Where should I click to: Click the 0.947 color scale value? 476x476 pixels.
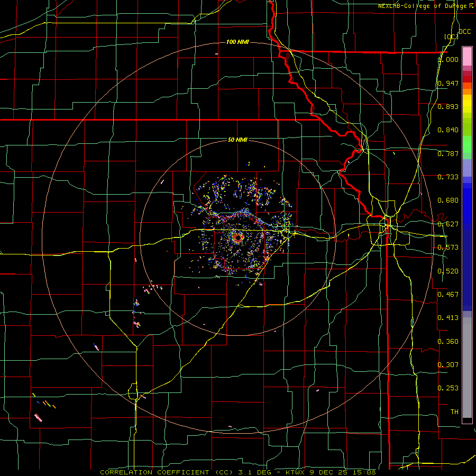[x=448, y=83]
